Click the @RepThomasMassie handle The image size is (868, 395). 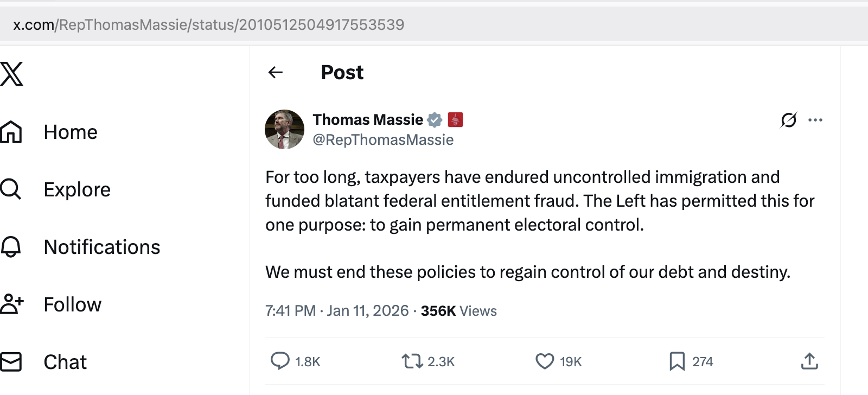coord(383,140)
